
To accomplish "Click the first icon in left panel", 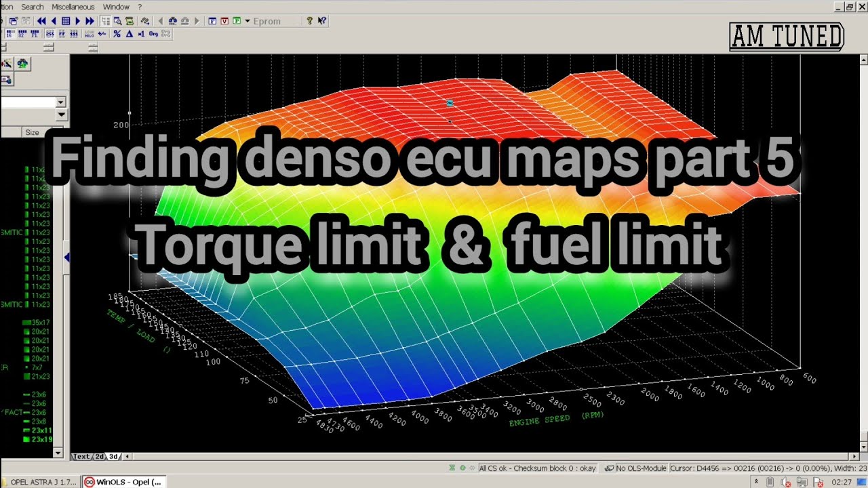I will (7, 63).
